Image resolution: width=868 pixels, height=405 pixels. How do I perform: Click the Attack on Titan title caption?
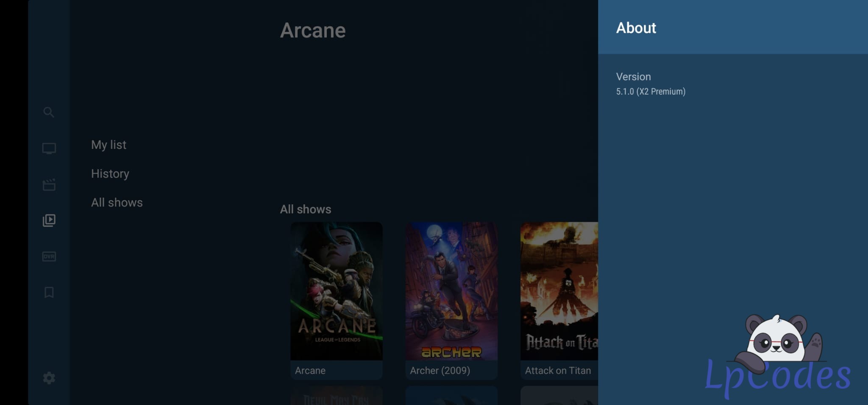pyautogui.click(x=557, y=370)
